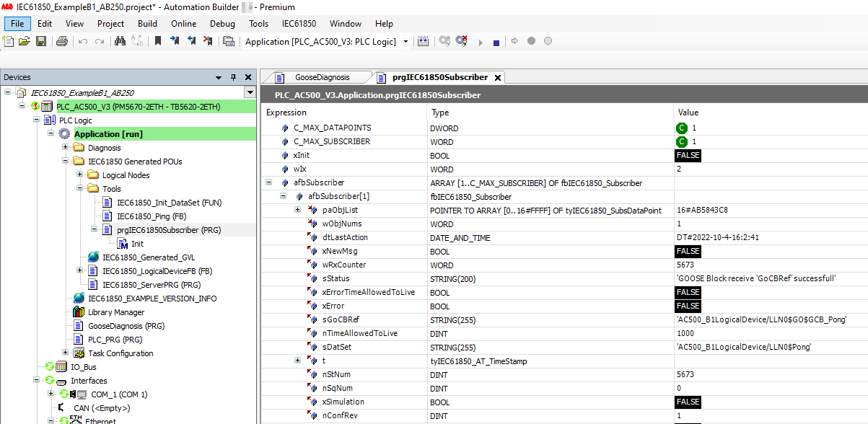Click the Print toolbar icon
This screenshot has height=424, width=868.
tap(62, 42)
